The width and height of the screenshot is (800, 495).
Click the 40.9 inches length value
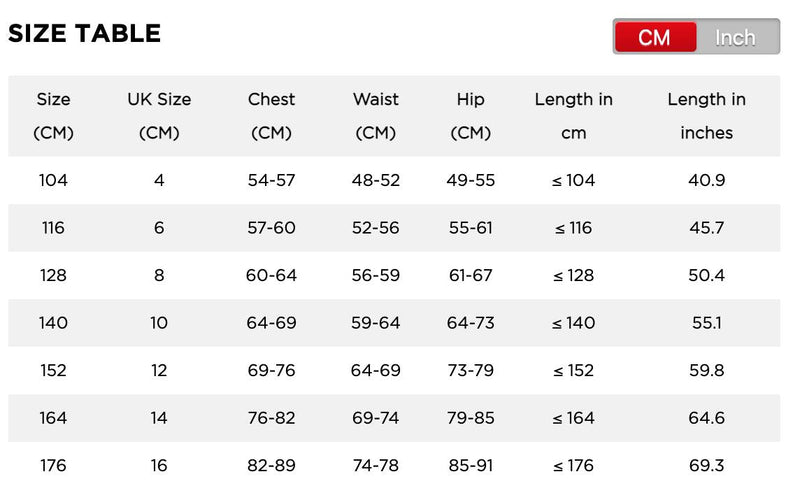[x=707, y=181]
